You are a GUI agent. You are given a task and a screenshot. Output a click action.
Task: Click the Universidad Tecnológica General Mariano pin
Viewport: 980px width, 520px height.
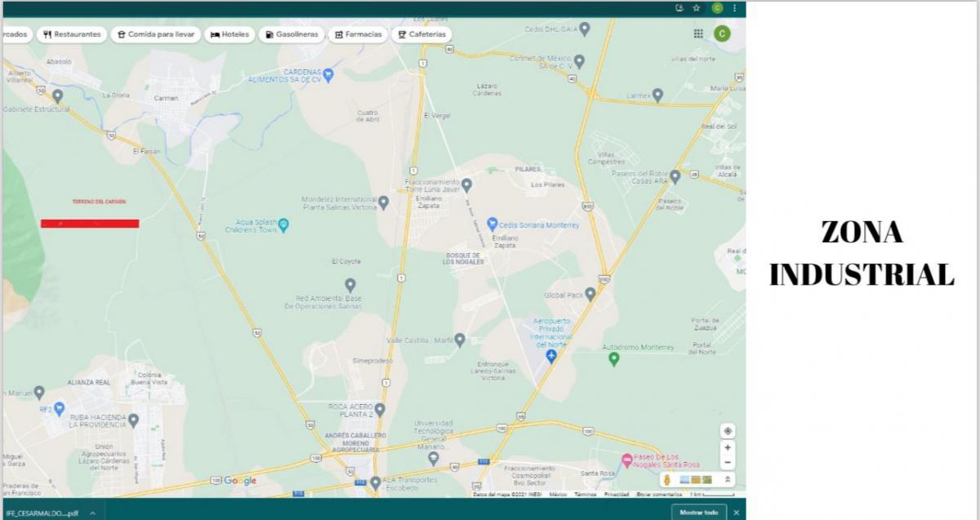pyautogui.click(x=433, y=458)
